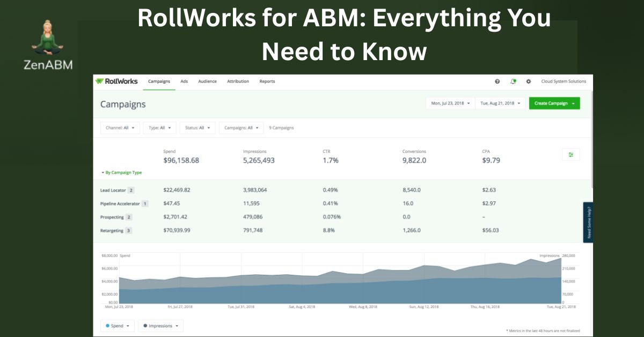Image resolution: width=644 pixels, height=337 pixels.
Task: Switch to the Campaigns tab
Action: click(159, 82)
